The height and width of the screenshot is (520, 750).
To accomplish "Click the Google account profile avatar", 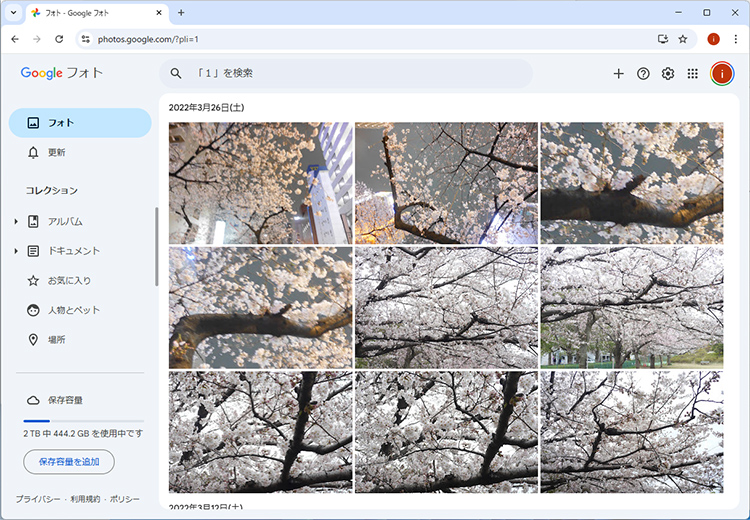I will click(722, 73).
